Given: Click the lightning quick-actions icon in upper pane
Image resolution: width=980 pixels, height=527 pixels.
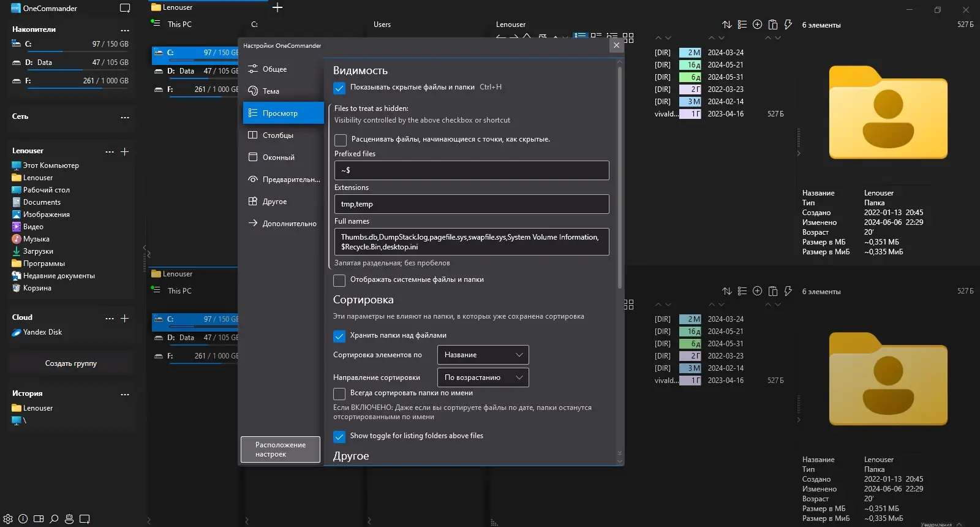Looking at the screenshot, I should (788, 25).
